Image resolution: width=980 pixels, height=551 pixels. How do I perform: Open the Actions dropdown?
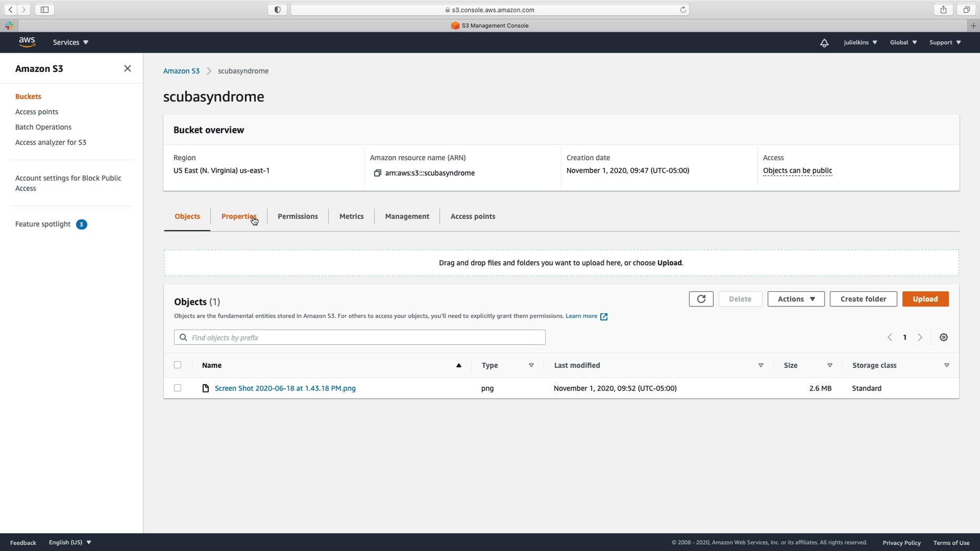[796, 299]
